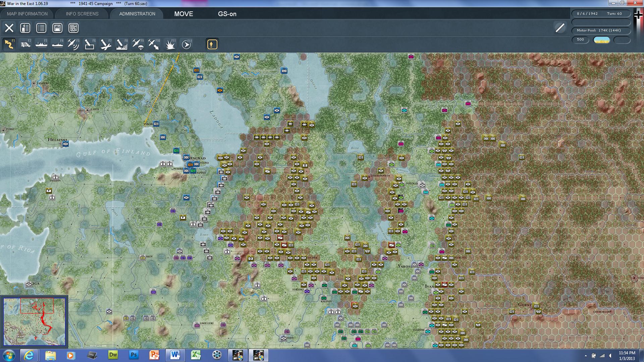Open Windows Start button
Image resolution: width=644 pixels, height=362 pixels.
pos(9,355)
